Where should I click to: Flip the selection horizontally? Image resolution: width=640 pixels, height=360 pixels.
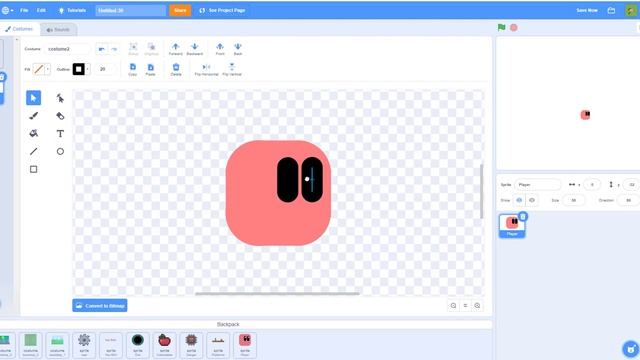207,69
